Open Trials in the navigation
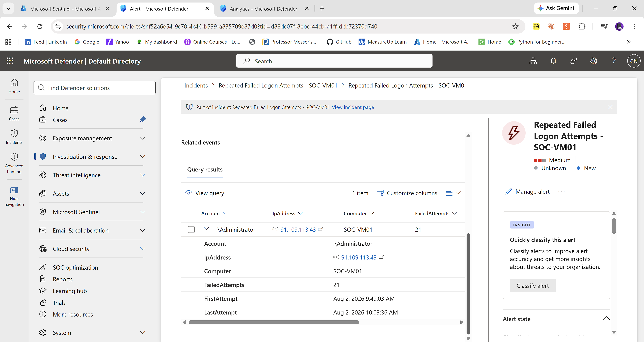Screen dimensions: 644x342 tap(59, 302)
